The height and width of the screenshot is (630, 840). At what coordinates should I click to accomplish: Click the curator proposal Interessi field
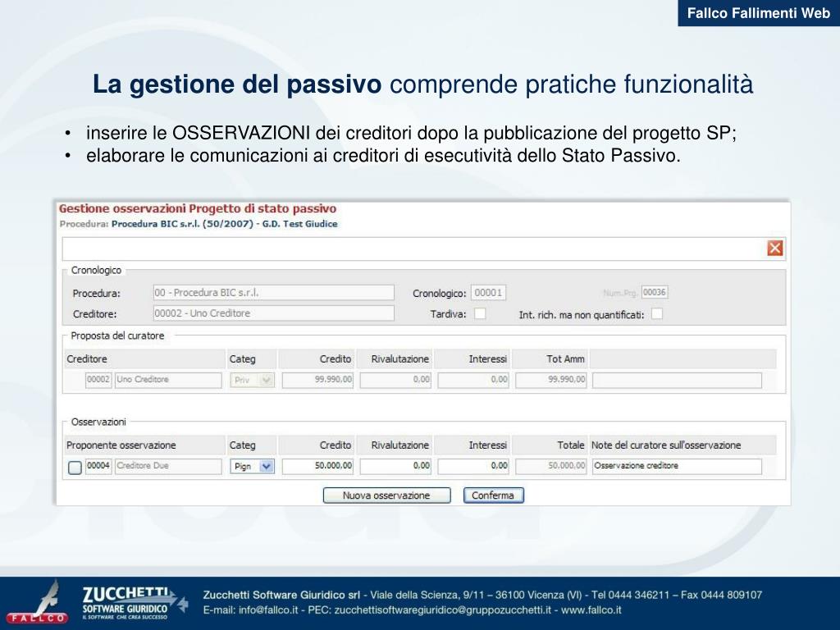pos(473,380)
